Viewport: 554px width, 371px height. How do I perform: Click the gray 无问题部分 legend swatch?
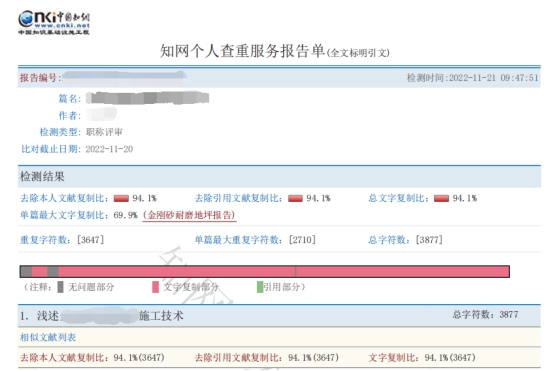(60, 287)
